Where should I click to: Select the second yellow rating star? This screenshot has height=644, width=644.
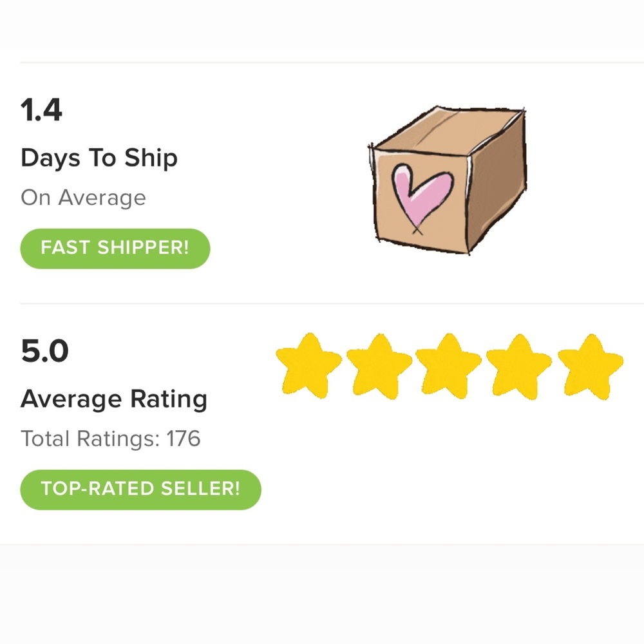pos(379,366)
